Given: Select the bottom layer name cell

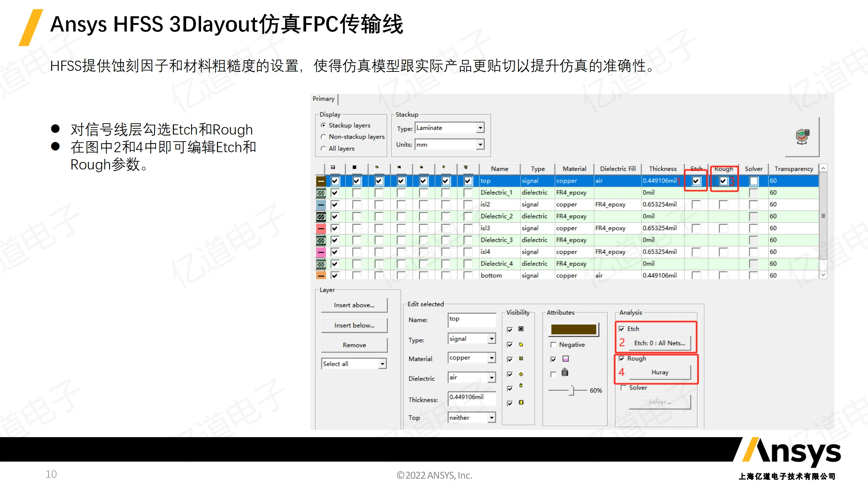Looking at the screenshot, I should coord(500,276).
